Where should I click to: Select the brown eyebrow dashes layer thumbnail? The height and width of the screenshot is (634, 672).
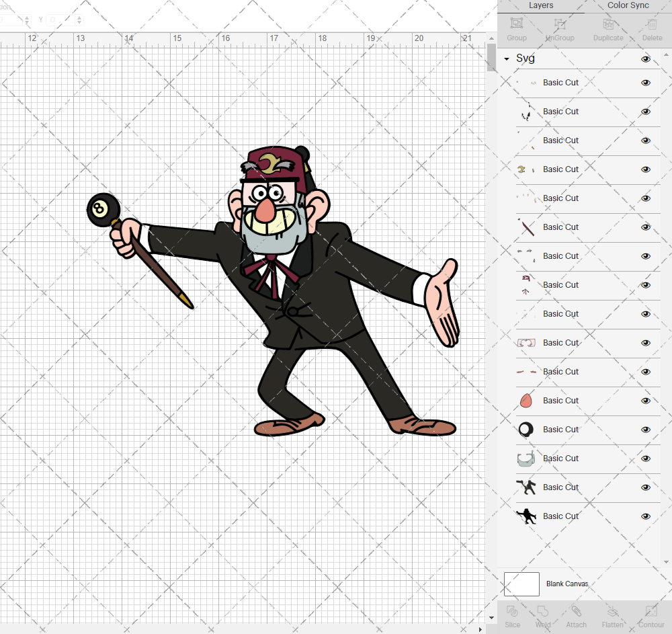click(526, 372)
